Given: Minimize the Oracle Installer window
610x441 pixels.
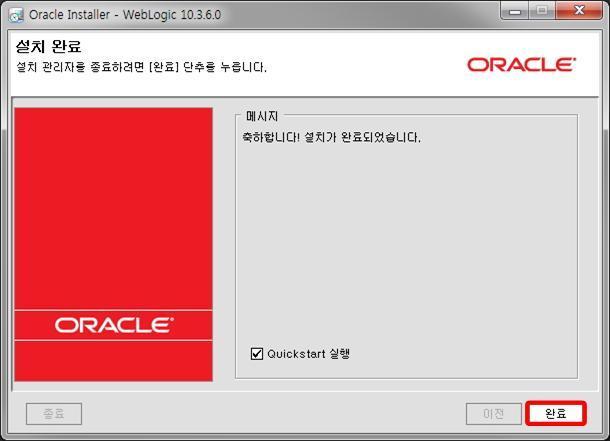Looking at the screenshot, I should tap(515, 11).
